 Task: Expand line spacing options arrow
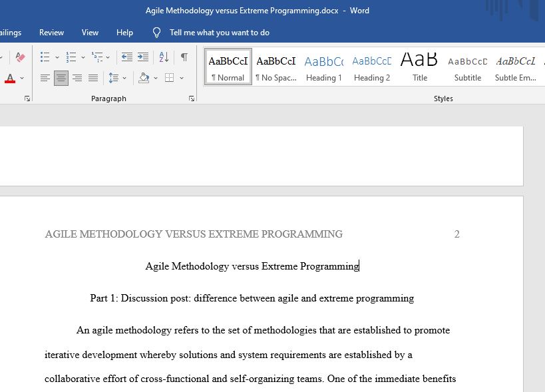coord(124,78)
